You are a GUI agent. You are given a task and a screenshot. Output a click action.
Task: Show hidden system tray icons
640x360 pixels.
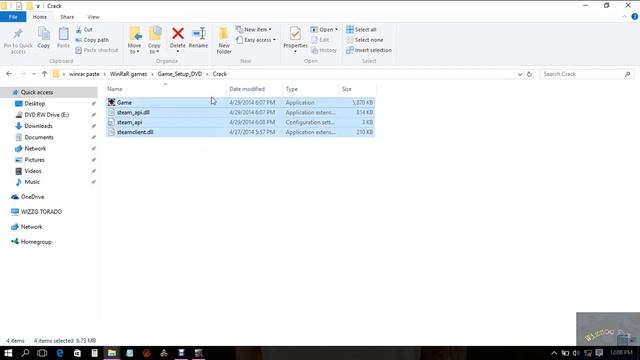(554, 353)
